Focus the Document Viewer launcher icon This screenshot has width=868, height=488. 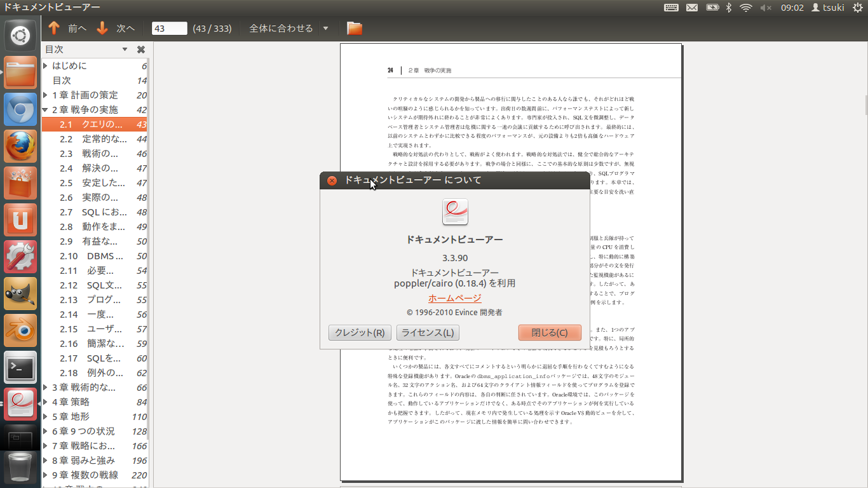pos(20,404)
